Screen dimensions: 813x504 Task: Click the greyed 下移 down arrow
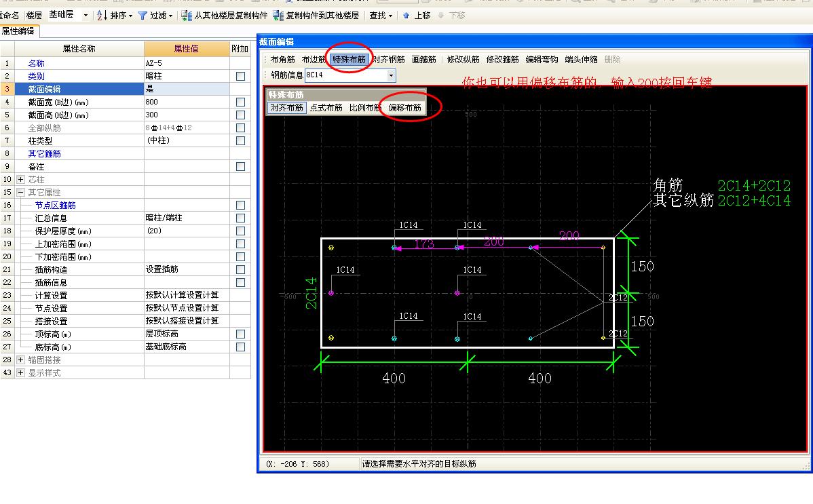pyautogui.click(x=441, y=16)
